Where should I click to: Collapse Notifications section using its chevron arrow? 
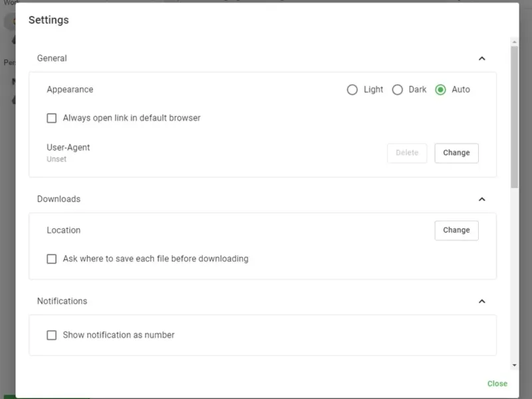click(x=482, y=301)
